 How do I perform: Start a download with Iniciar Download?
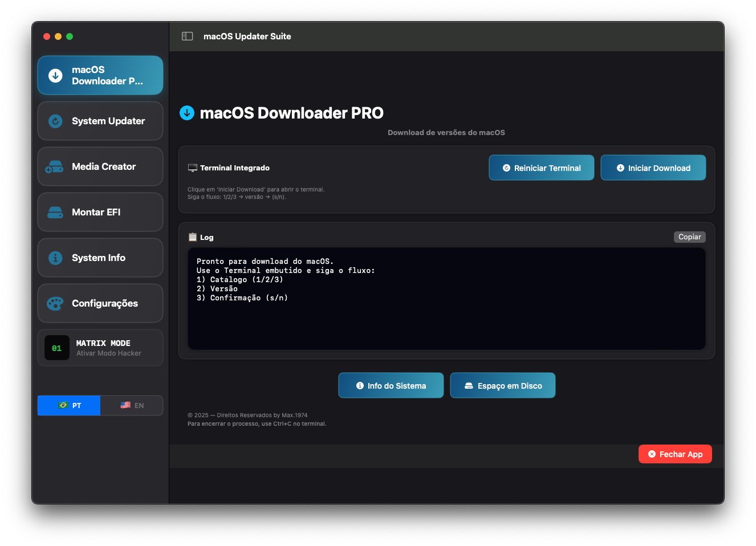click(x=653, y=168)
